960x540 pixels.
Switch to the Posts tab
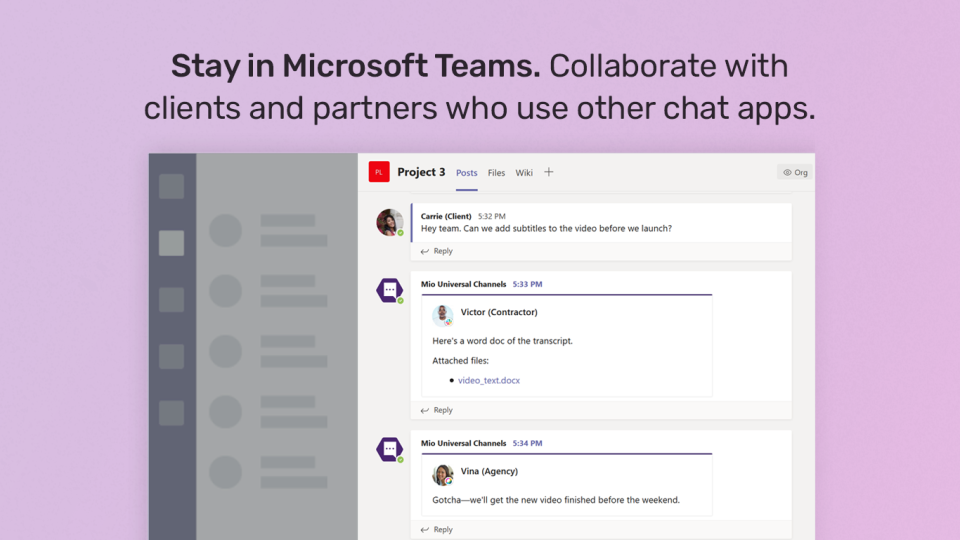coord(467,173)
